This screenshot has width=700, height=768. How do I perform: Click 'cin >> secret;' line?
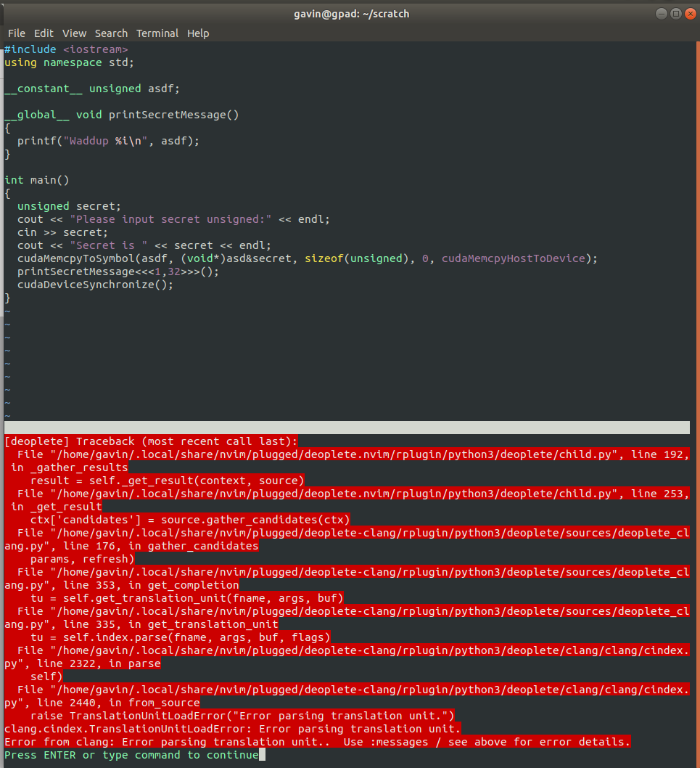(x=62, y=232)
